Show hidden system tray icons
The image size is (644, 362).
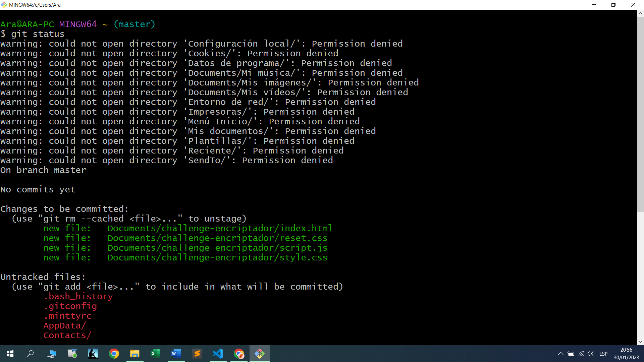click(560, 354)
